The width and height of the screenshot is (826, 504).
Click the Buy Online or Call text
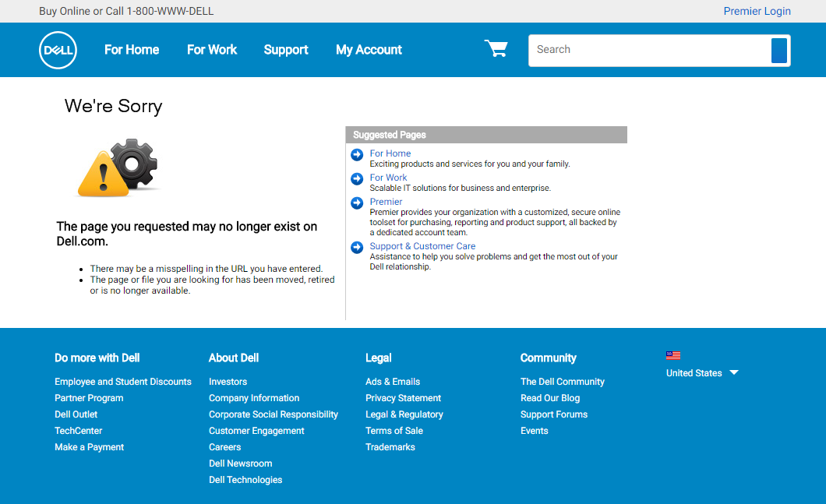126,11
